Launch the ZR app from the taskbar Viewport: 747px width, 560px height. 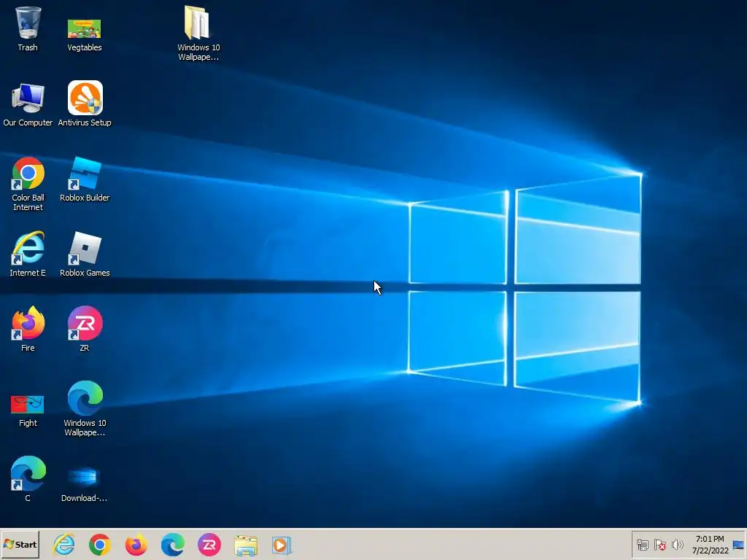tap(209, 545)
